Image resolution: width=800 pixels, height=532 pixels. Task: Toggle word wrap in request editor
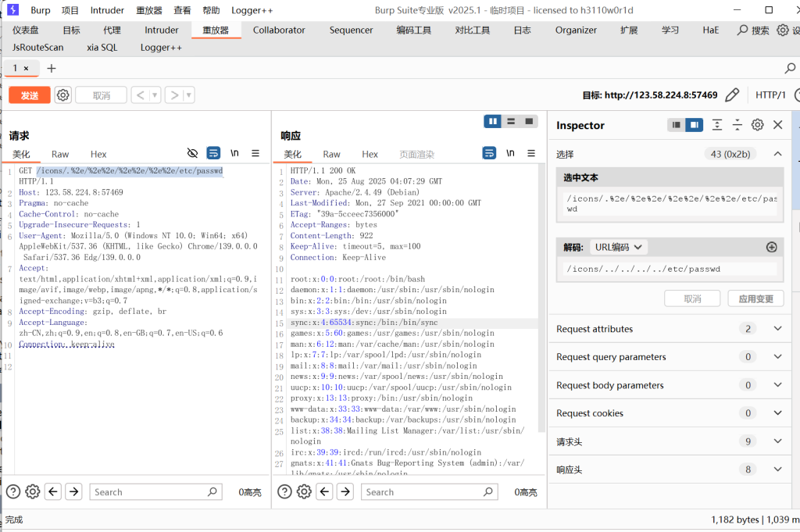(213, 153)
